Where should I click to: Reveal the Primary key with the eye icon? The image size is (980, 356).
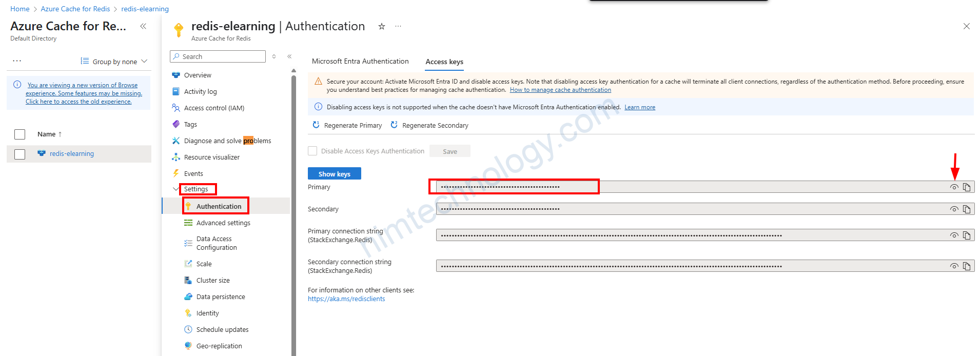(x=954, y=187)
